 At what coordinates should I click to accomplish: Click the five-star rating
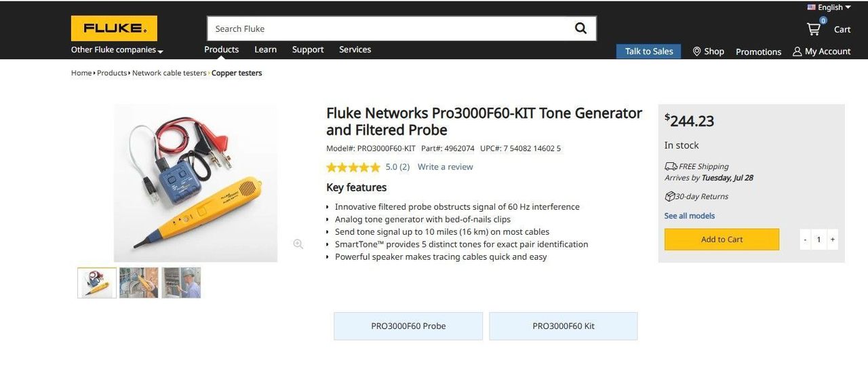click(353, 167)
